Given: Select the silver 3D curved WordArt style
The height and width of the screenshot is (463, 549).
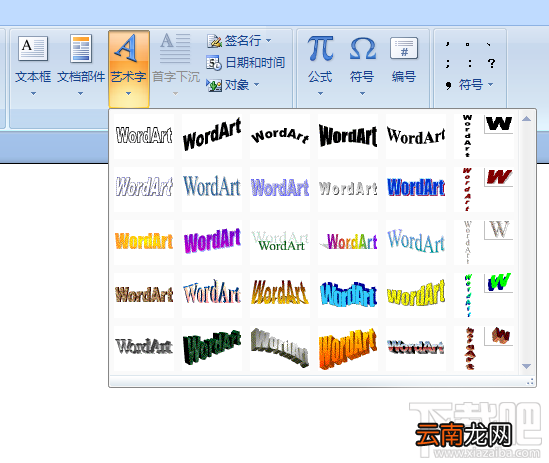Looking at the screenshot, I should (x=280, y=348).
